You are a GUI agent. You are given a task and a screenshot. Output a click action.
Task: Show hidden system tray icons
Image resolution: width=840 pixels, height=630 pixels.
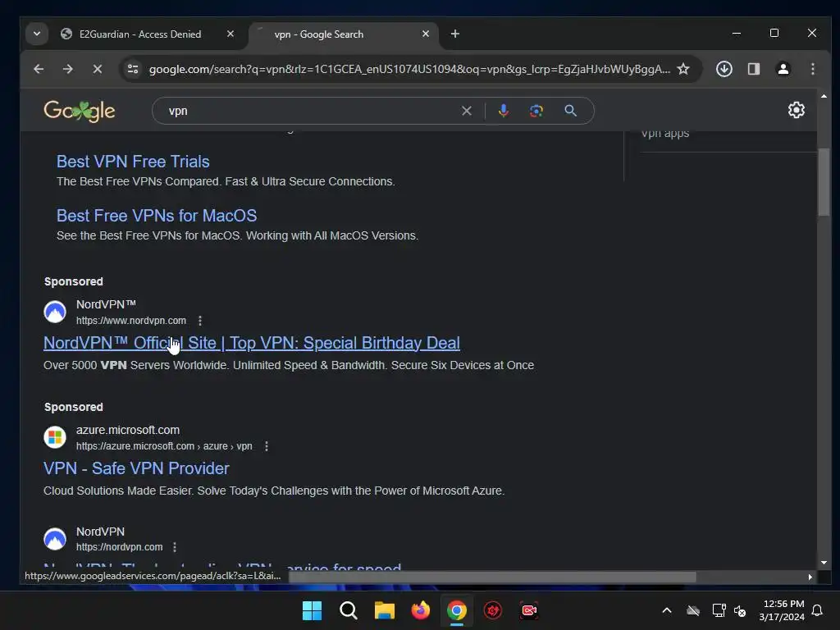click(x=667, y=610)
